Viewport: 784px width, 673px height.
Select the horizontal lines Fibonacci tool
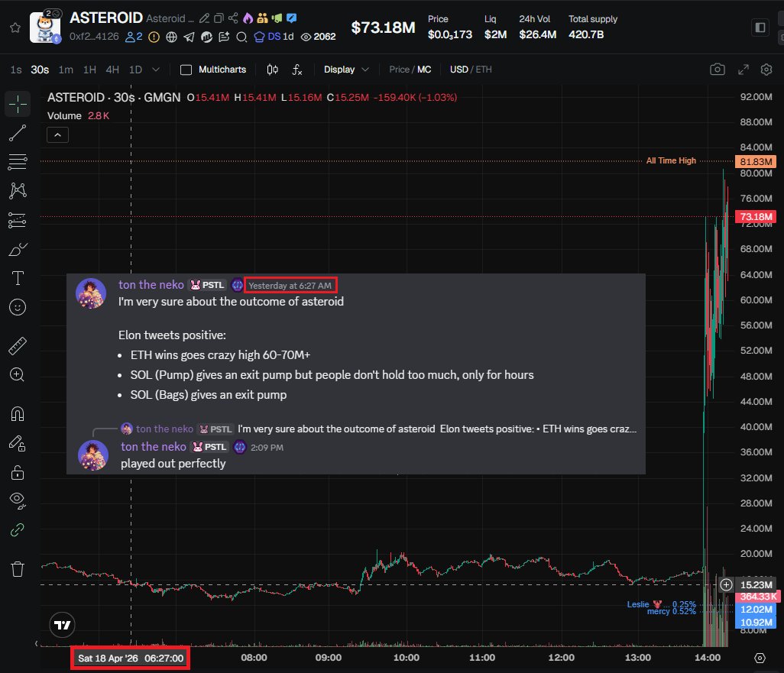pos(18,162)
